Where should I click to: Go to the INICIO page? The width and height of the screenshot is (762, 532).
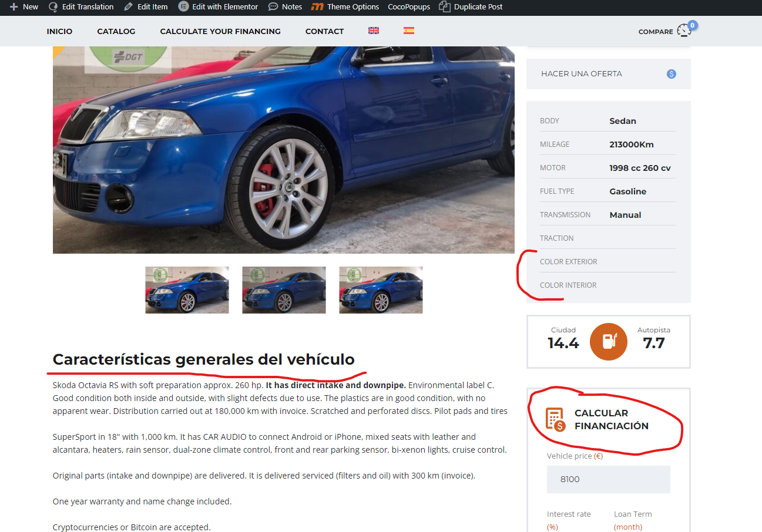[60, 31]
